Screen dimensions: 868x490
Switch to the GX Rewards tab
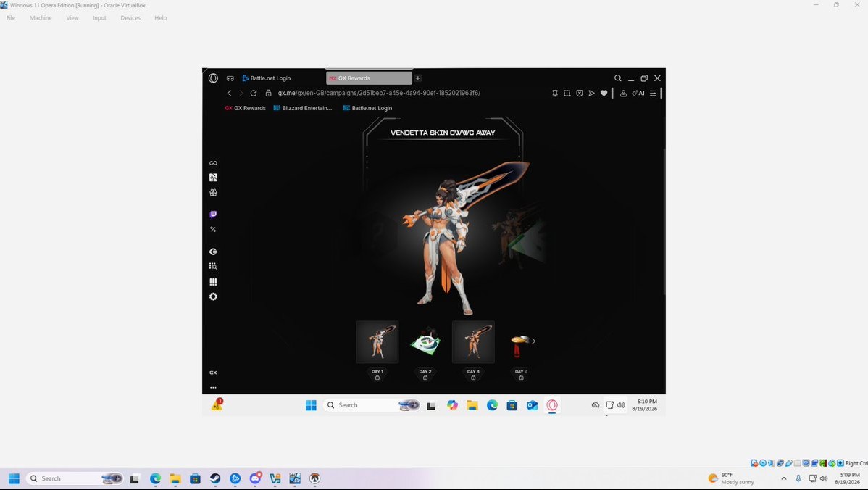tap(370, 78)
